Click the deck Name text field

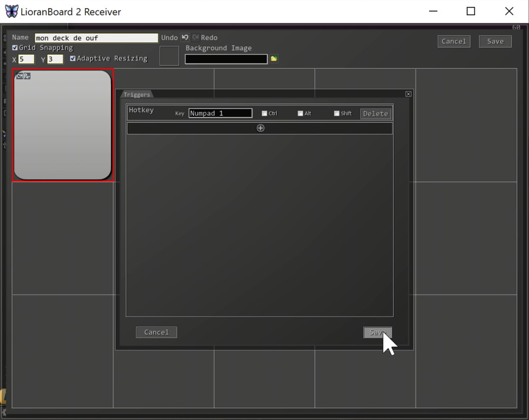pos(96,38)
